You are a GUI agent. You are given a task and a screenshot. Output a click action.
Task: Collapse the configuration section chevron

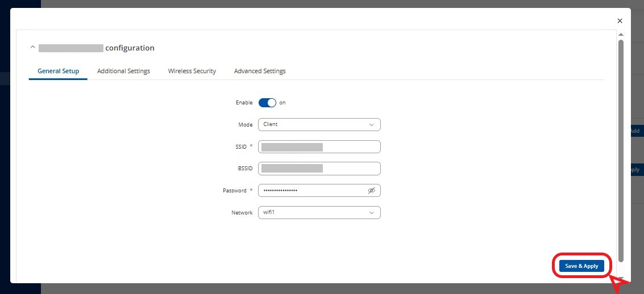click(x=33, y=48)
